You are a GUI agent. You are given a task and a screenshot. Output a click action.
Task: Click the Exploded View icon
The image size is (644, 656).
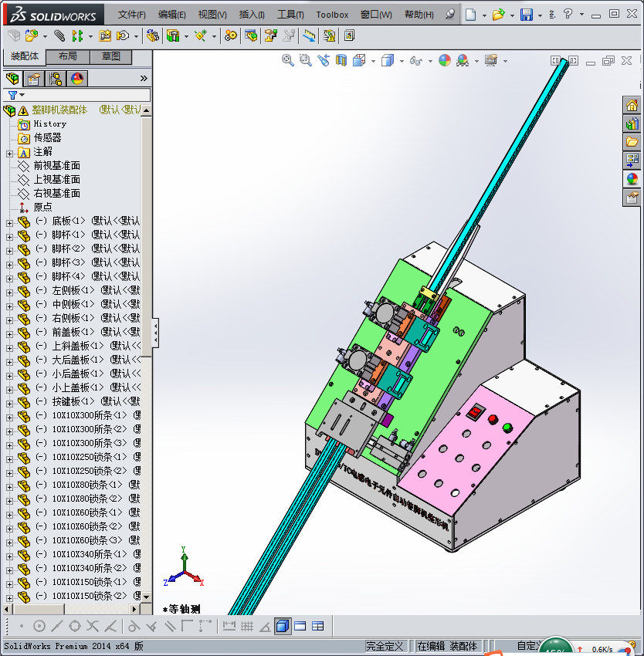[x=270, y=36]
